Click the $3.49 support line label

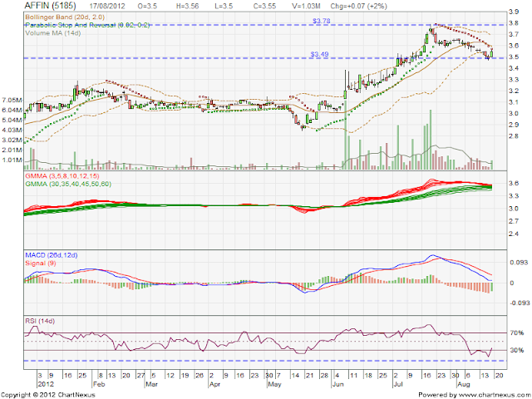[x=319, y=54]
